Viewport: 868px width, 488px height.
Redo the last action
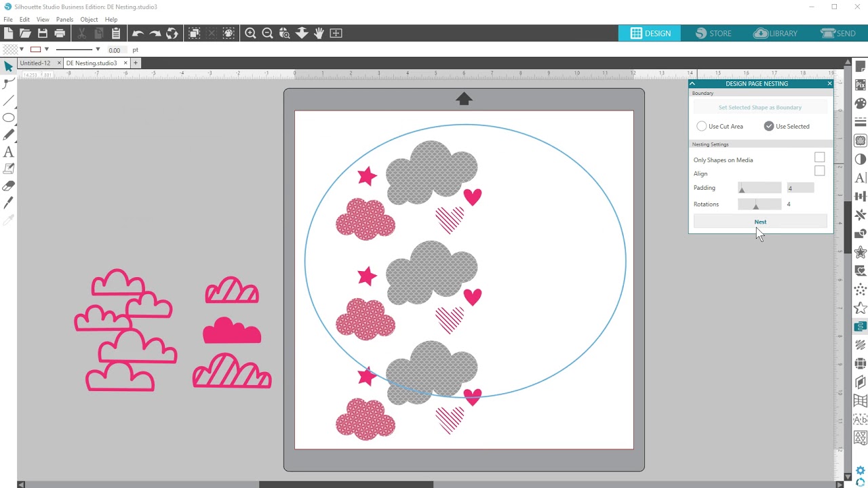(155, 33)
